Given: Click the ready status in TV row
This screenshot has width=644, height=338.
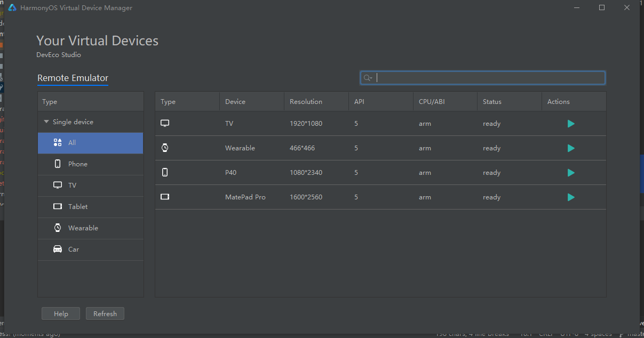Looking at the screenshot, I should 491,124.
